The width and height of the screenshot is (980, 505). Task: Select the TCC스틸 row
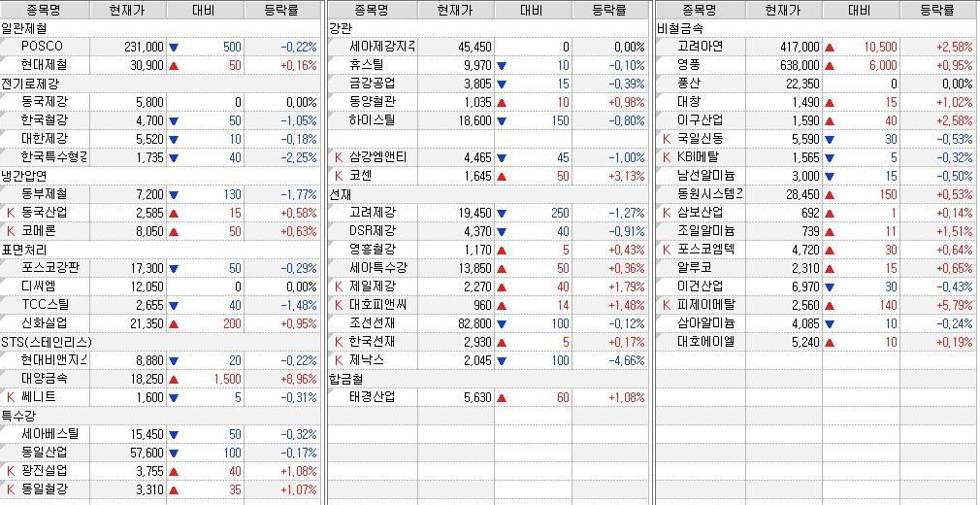coord(160,305)
